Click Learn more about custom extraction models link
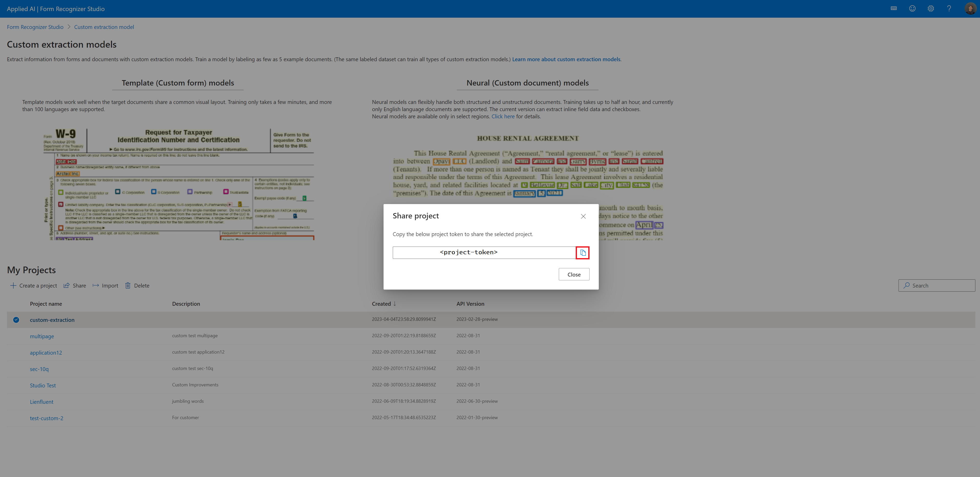The image size is (980, 477). point(566,58)
